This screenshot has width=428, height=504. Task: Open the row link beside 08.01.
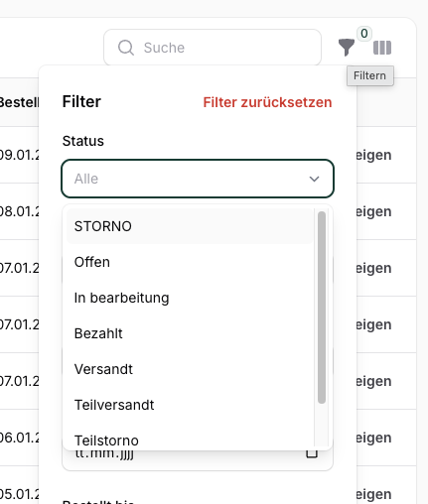(x=373, y=211)
